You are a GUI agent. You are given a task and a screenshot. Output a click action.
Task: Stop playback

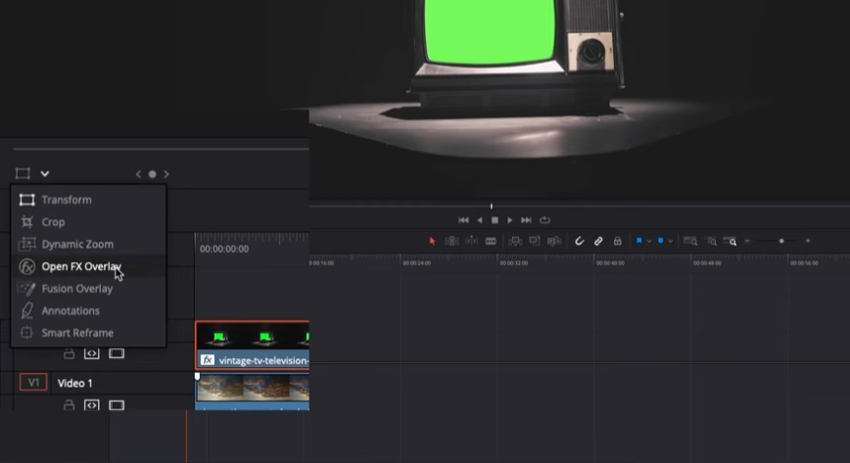494,220
